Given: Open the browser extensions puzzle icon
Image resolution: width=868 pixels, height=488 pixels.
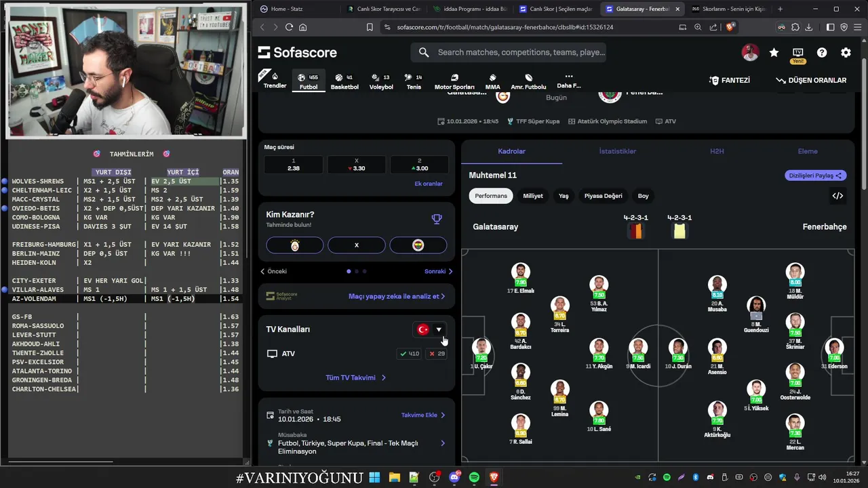Looking at the screenshot, I should point(795,27).
